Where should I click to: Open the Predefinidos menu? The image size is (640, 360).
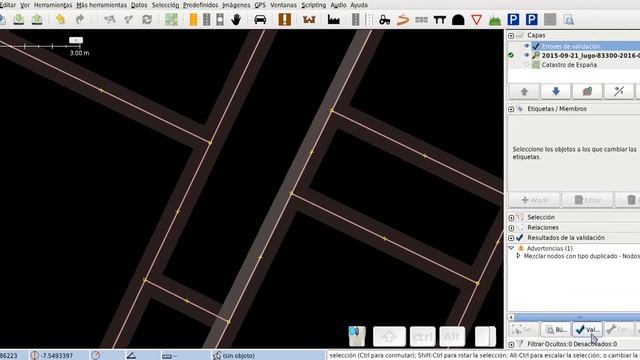(x=200, y=5)
